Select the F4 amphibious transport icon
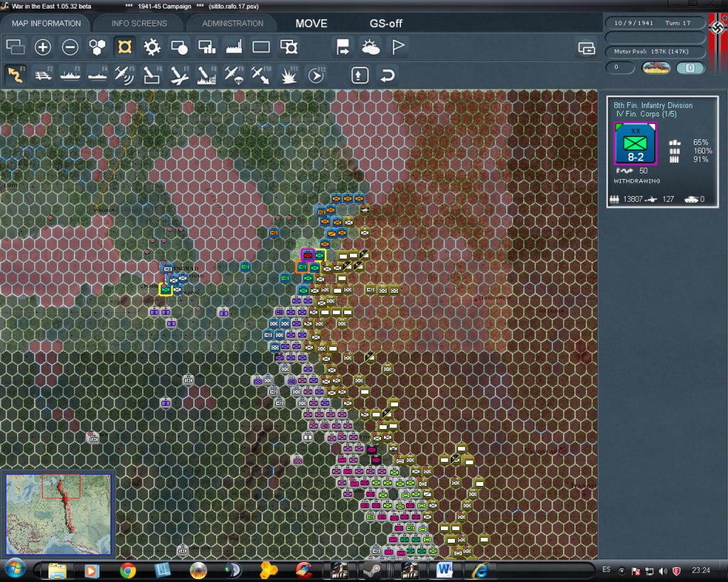The height and width of the screenshot is (582, 728). click(97, 75)
